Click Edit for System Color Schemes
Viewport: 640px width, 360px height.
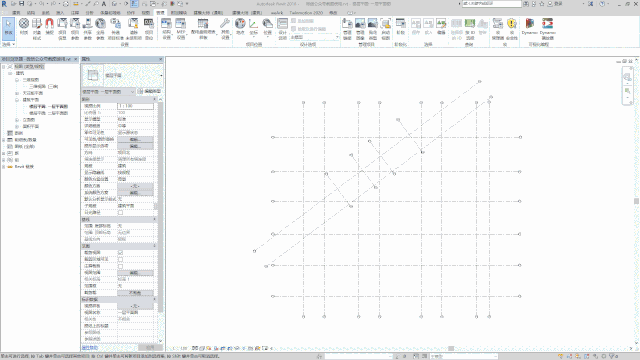pyautogui.click(x=136, y=193)
